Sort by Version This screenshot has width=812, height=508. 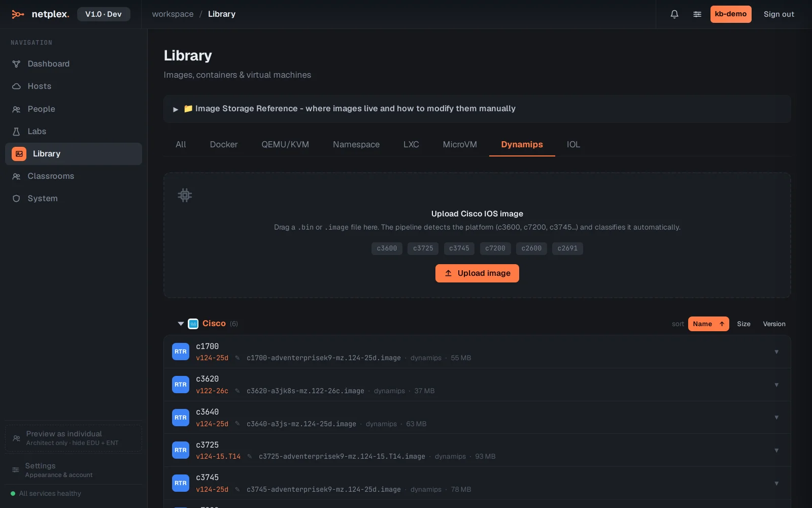[x=774, y=324]
